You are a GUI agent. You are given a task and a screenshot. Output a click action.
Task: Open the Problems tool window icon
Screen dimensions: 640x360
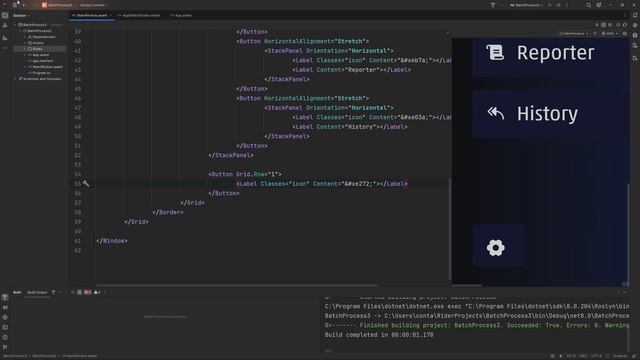[x=5, y=338]
